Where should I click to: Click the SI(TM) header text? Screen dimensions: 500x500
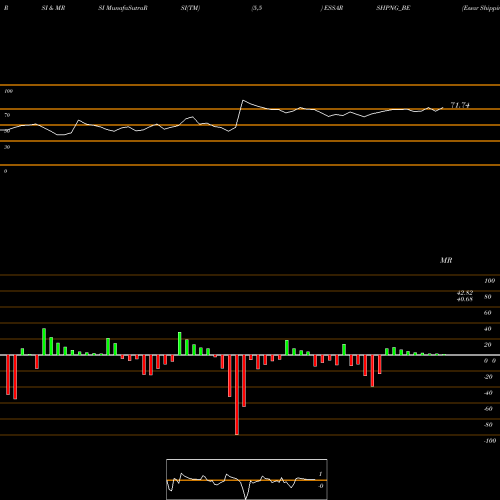pyautogui.click(x=190, y=8)
